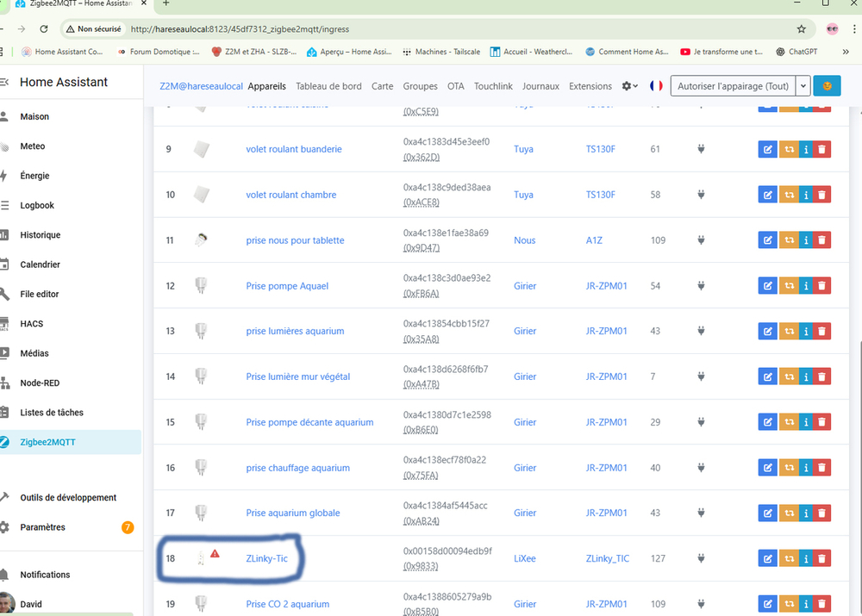This screenshot has width=862, height=616.
Task: Rename device volet roulant buanderie
Action: click(x=767, y=149)
